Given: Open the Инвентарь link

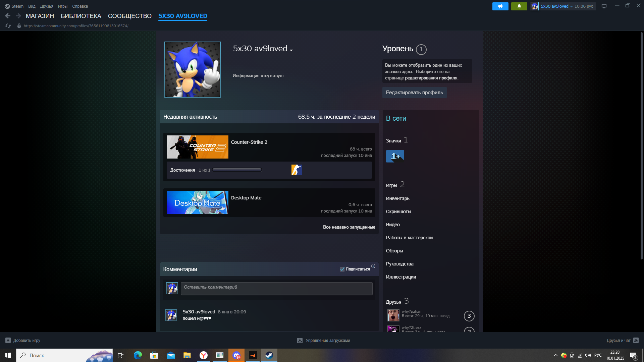Looking at the screenshot, I should (397, 198).
